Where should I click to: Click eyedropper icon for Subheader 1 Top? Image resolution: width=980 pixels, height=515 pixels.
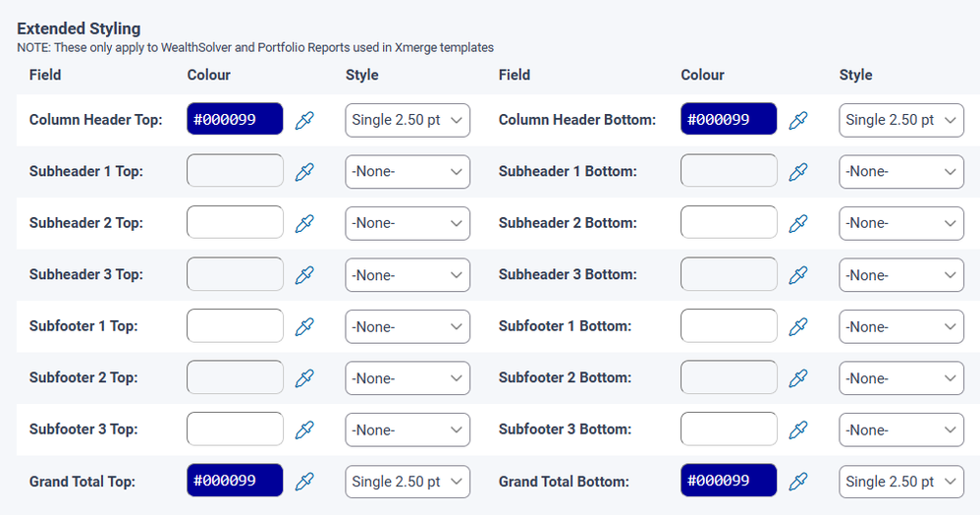(305, 172)
